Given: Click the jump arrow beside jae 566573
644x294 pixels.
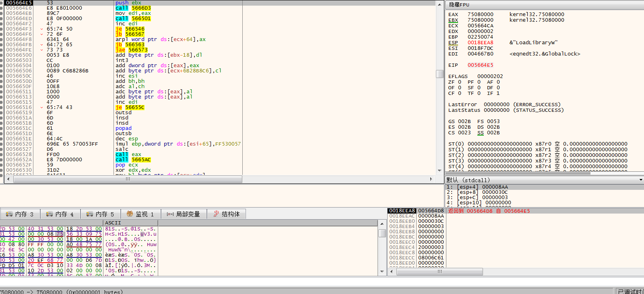Looking at the screenshot, I should (x=42, y=50).
